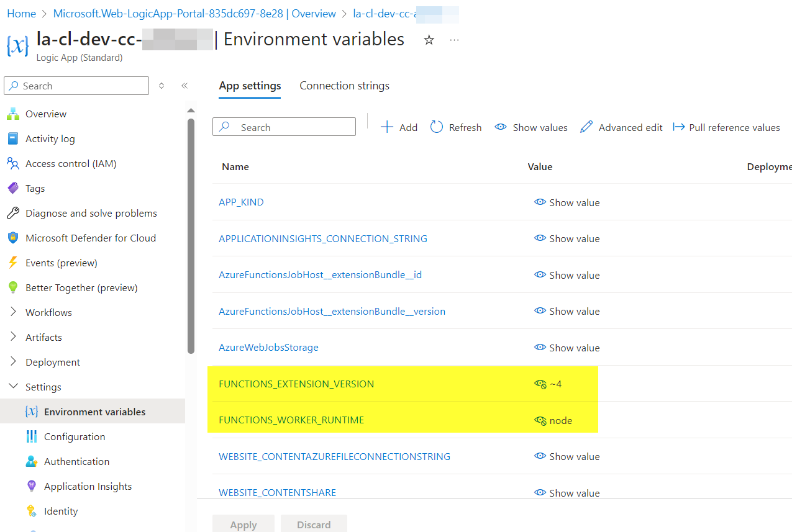
Task: Click the Discard button
Action: 314,525
